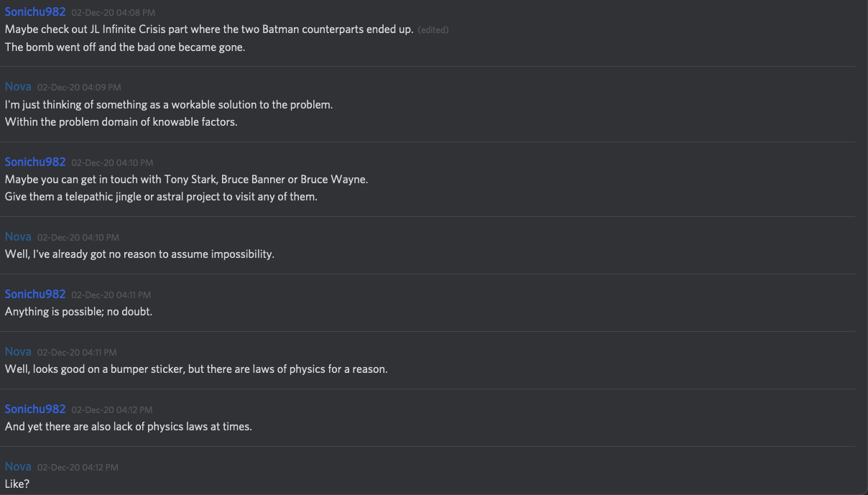
Task: Click Sonichu982 username on the 04:11 PM message
Action: point(35,294)
